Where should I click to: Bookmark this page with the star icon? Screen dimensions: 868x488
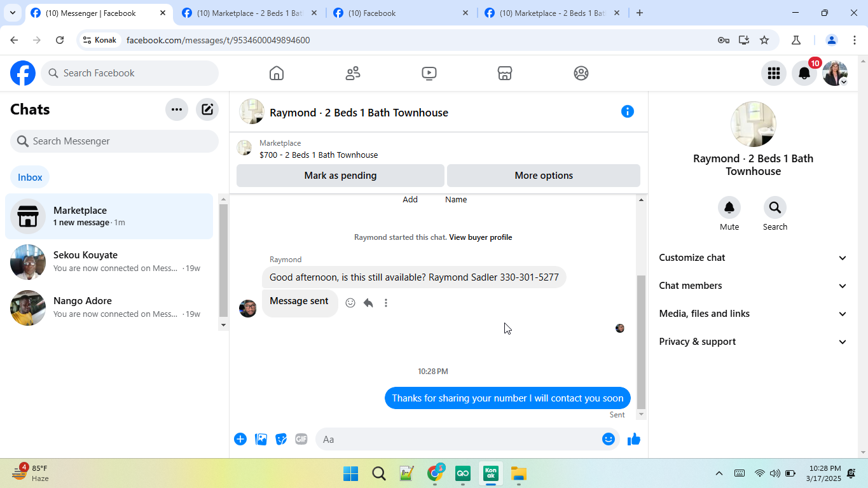(x=764, y=40)
